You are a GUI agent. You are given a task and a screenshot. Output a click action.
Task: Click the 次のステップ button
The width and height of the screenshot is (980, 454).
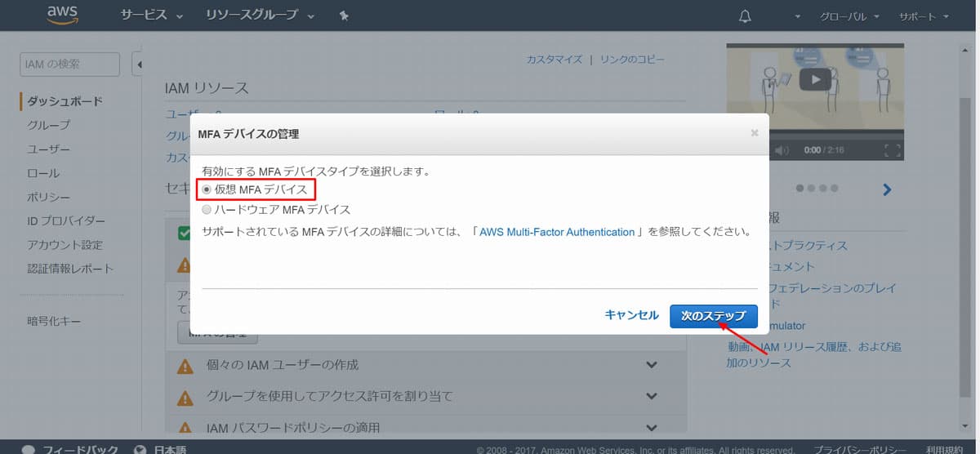click(x=714, y=316)
